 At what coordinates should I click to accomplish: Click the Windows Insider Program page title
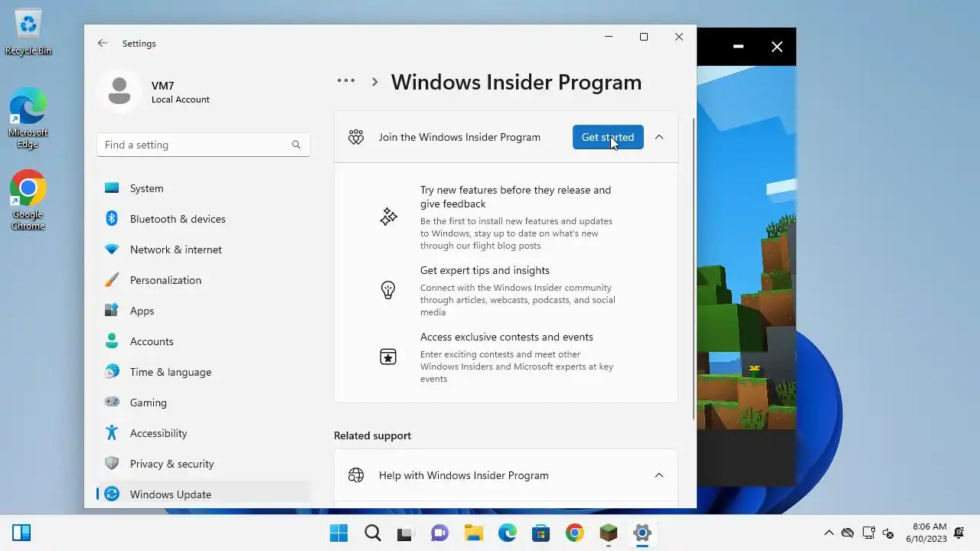[x=517, y=82]
